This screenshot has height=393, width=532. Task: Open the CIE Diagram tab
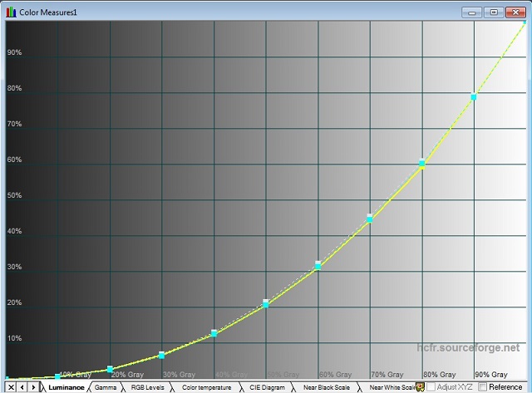tap(267, 387)
